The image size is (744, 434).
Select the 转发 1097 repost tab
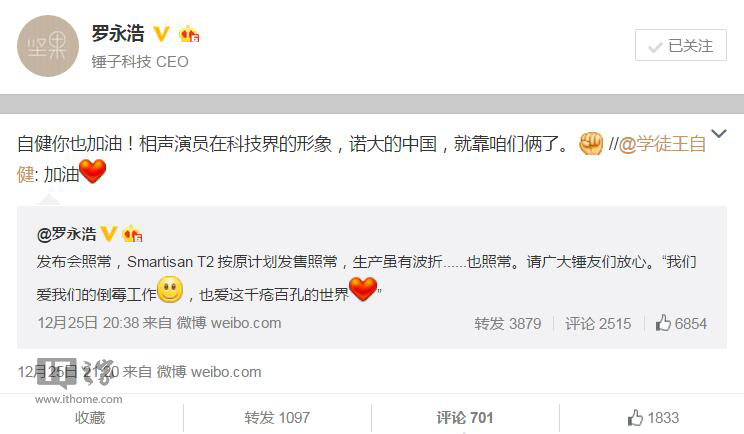coord(277,418)
